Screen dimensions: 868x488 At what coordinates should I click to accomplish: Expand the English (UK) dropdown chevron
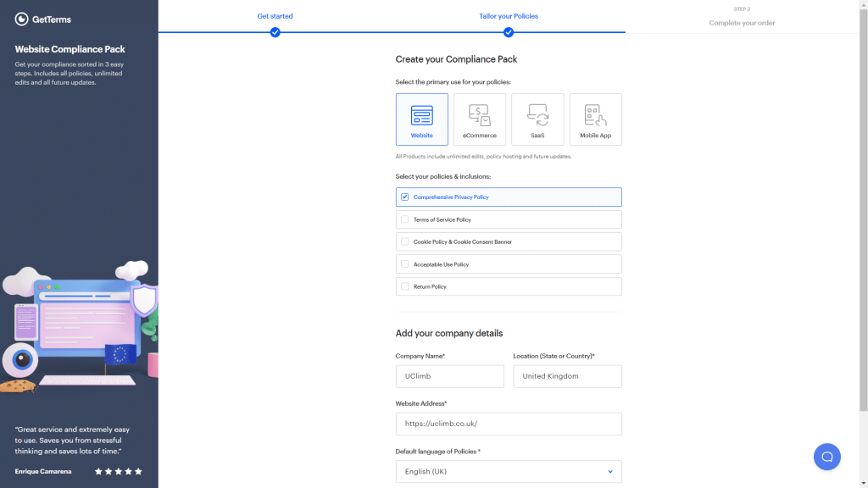[x=609, y=471]
